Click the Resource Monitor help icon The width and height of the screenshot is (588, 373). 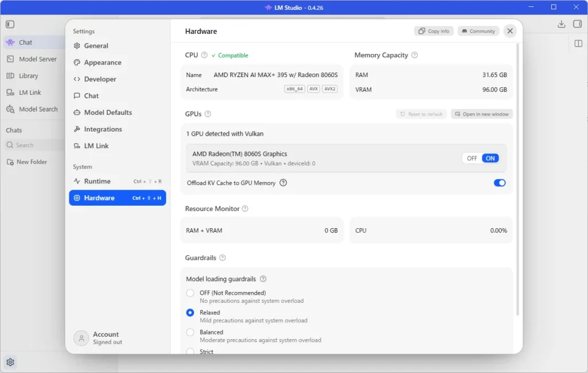coord(245,209)
